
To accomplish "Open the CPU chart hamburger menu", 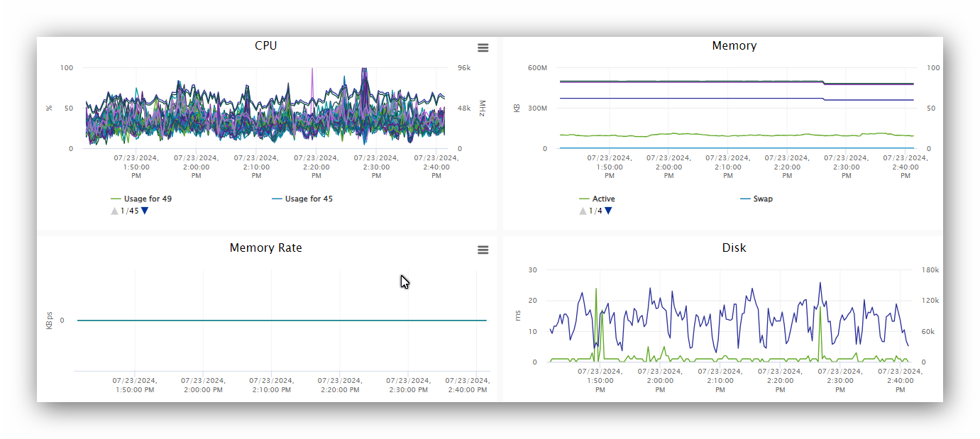I will point(483,48).
